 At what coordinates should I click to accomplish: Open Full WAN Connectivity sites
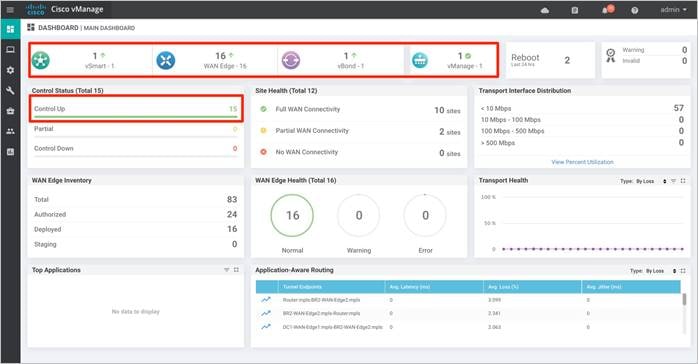(x=359, y=109)
